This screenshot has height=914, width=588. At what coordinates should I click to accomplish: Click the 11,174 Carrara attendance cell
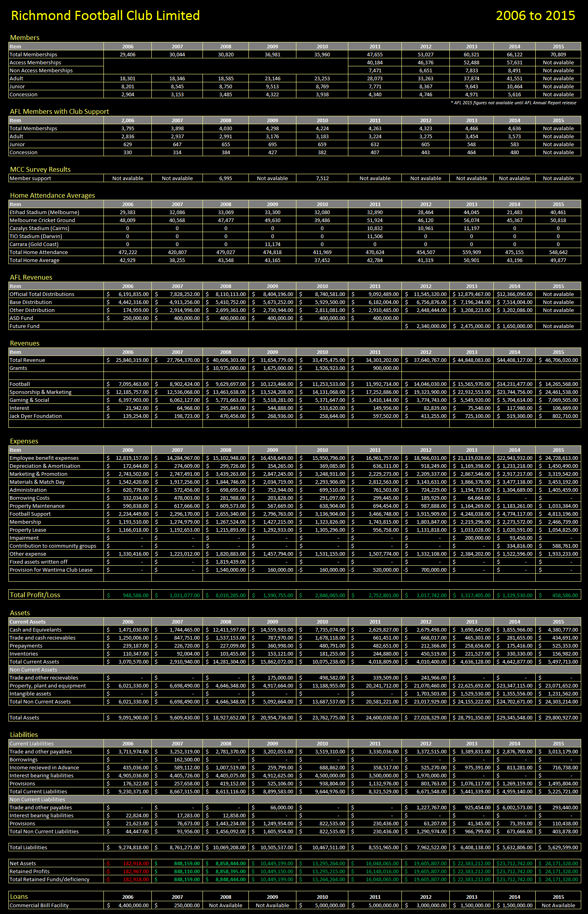272,244
